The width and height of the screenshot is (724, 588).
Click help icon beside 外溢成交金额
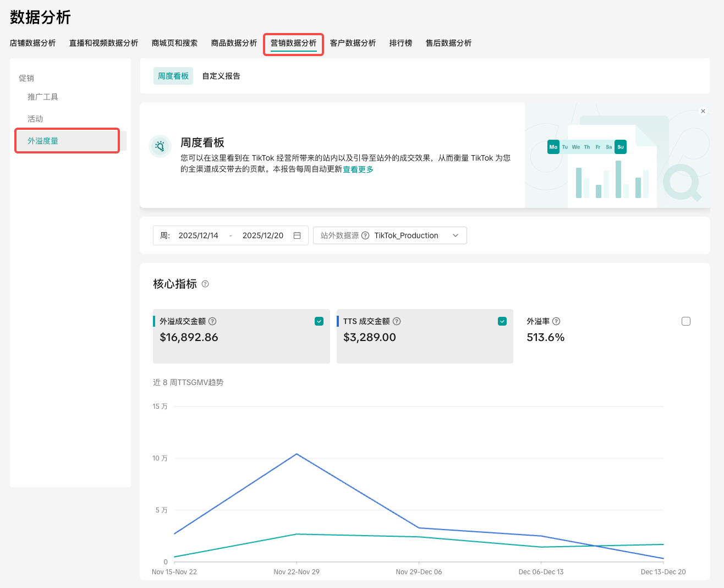click(212, 321)
